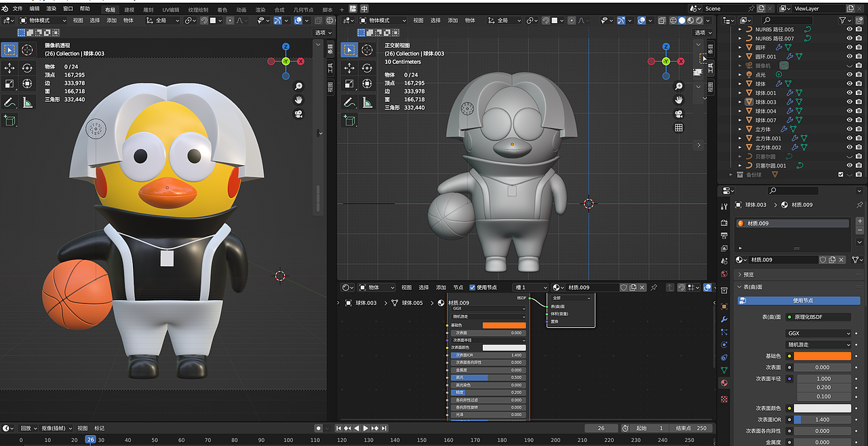
Task: Select the Move tool in left viewport
Action: tap(9, 68)
